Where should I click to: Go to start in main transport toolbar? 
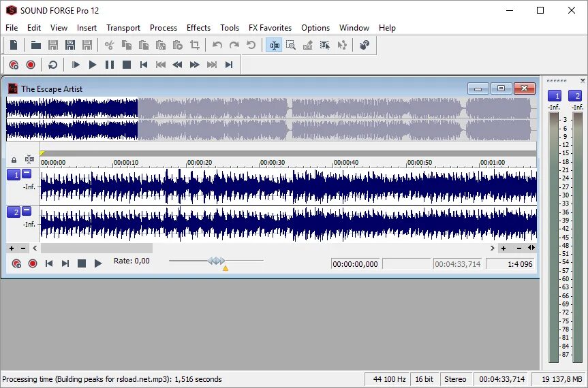(x=144, y=65)
